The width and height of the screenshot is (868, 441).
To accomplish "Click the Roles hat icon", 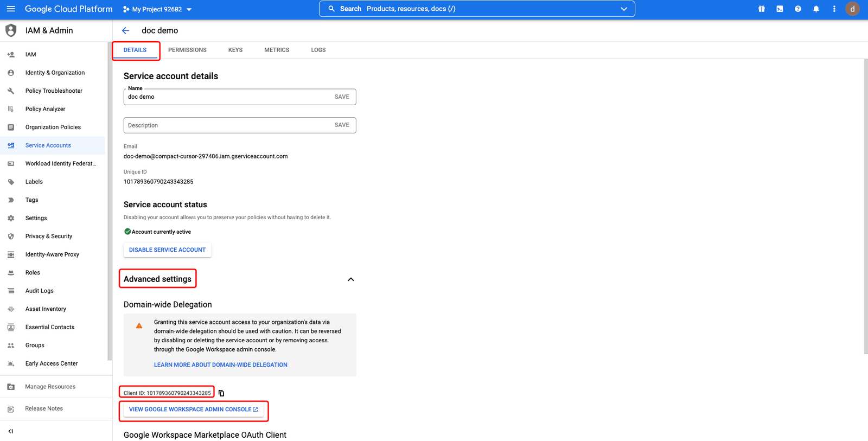I will [x=11, y=273].
